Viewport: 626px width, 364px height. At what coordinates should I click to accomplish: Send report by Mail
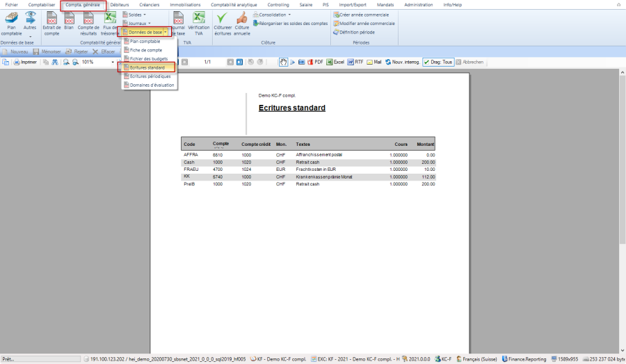374,63
